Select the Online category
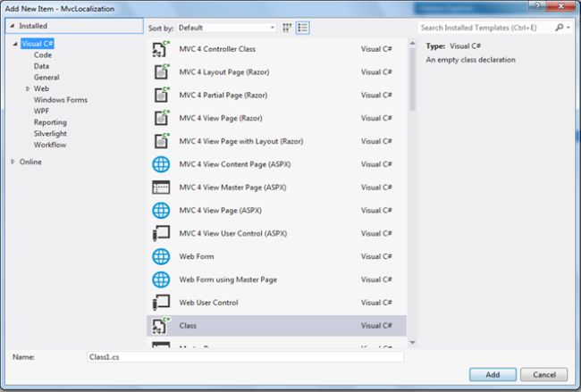Image resolution: width=581 pixels, height=392 pixels. (30, 162)
